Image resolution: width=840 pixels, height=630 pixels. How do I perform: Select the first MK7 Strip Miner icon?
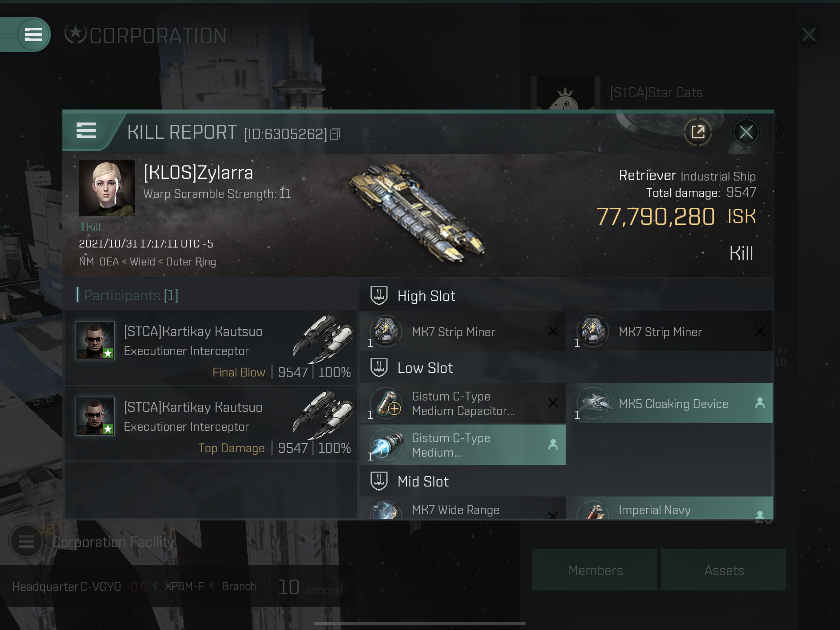point(386,331)
